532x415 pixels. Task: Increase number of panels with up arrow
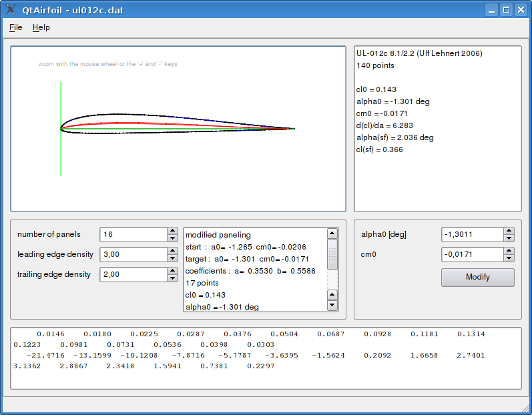[x=172, y=231]
